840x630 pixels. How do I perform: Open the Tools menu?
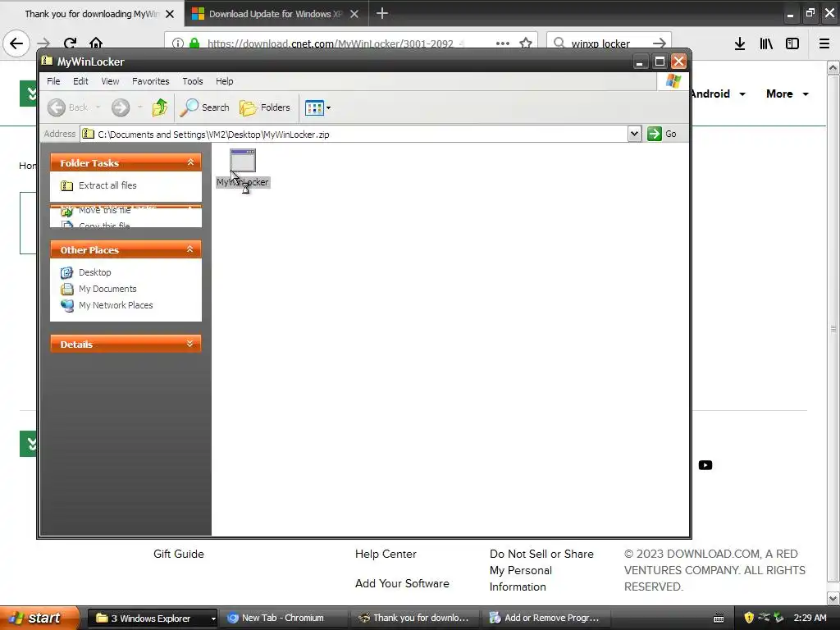point(192,81)
